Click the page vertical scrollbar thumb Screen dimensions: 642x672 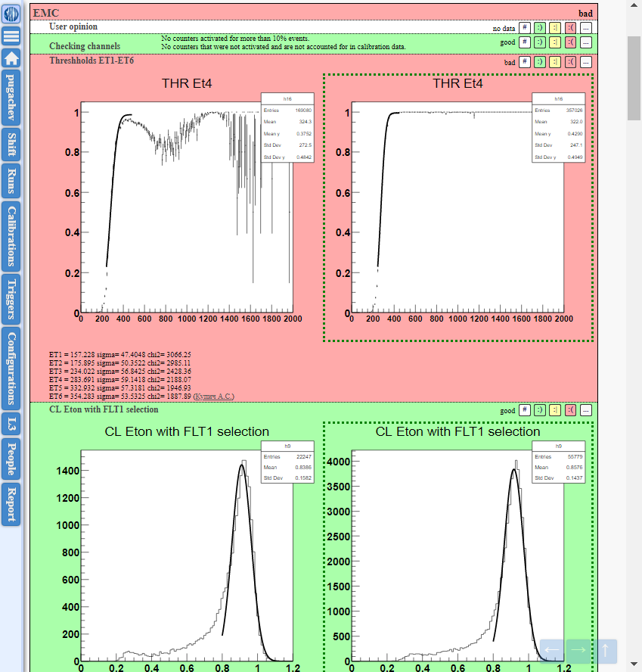pos(634,68)
